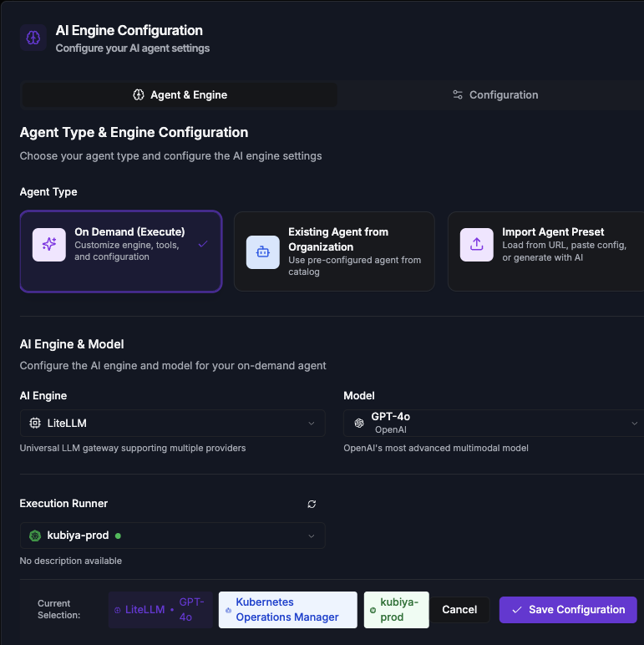
Task: Switch to the Agent & Engine tab
Action: [x=179, y=95]
